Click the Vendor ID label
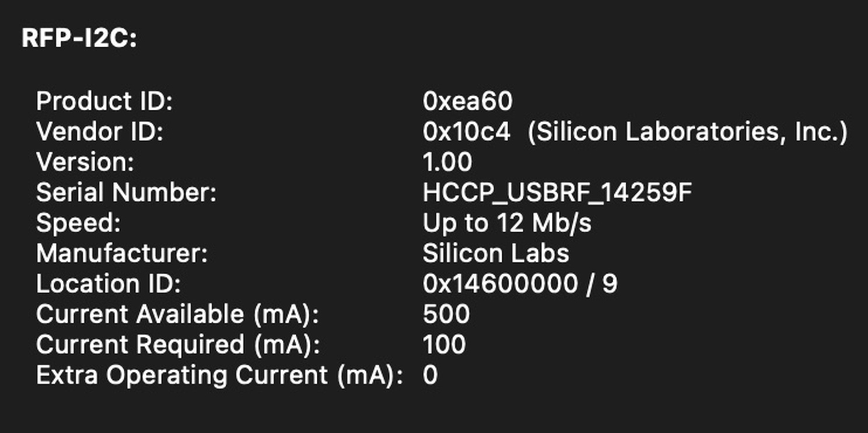The image size is (868, 433). tap(100, 132)
